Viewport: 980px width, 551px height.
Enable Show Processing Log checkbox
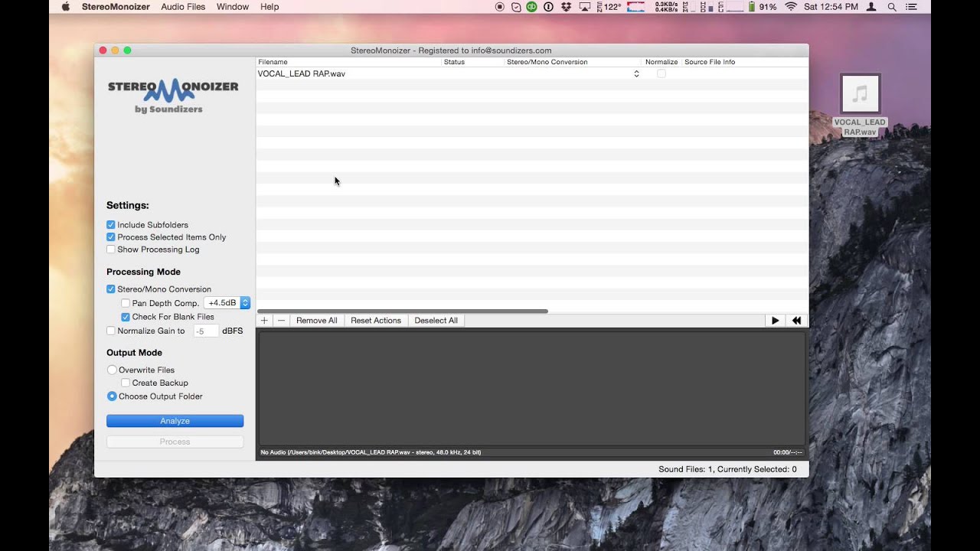pyautogui.click(x=111, y=249)
